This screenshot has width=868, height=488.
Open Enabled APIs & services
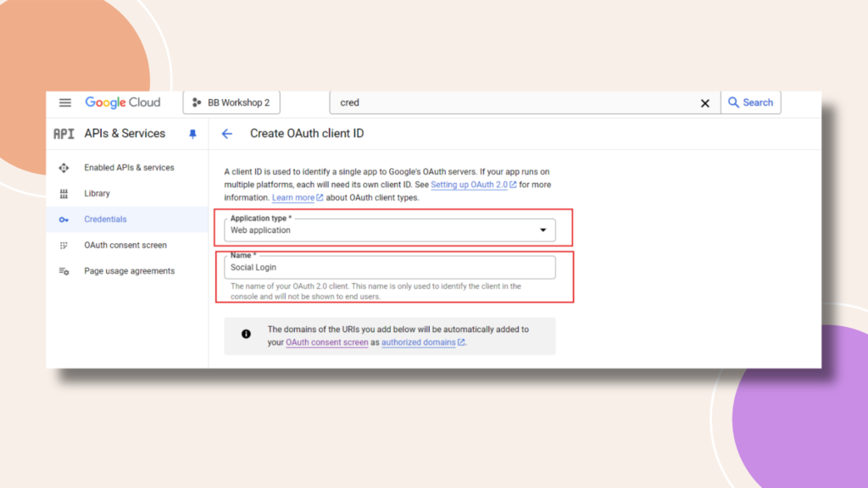click(x=129, y=168)
